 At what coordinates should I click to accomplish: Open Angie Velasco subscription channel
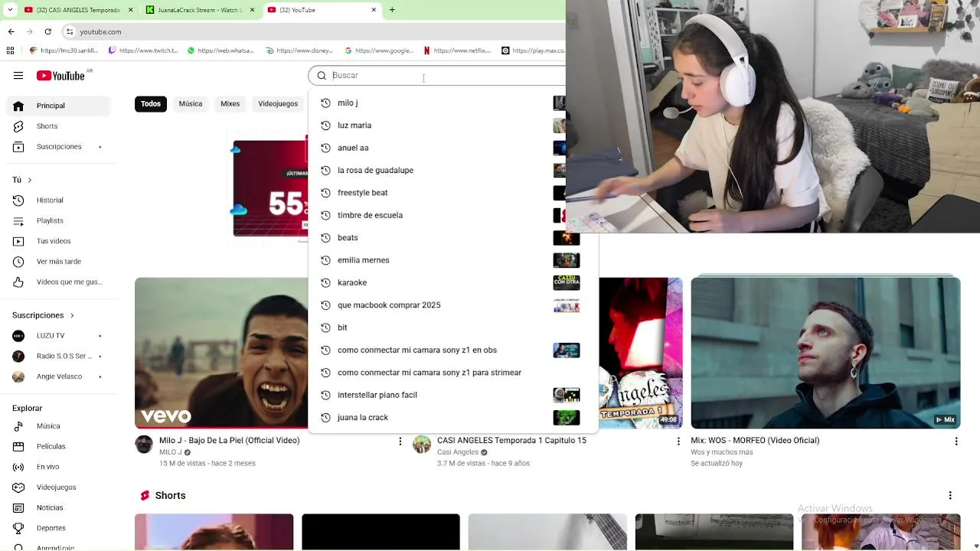58,377
